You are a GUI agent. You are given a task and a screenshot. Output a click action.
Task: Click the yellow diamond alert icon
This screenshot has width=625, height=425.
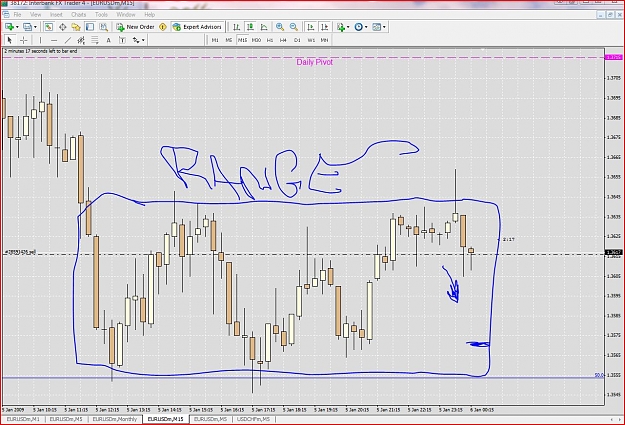163,27
